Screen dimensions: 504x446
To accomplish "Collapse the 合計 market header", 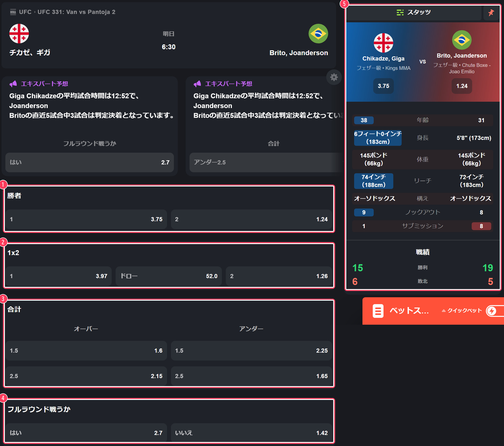I will [169, 310].
